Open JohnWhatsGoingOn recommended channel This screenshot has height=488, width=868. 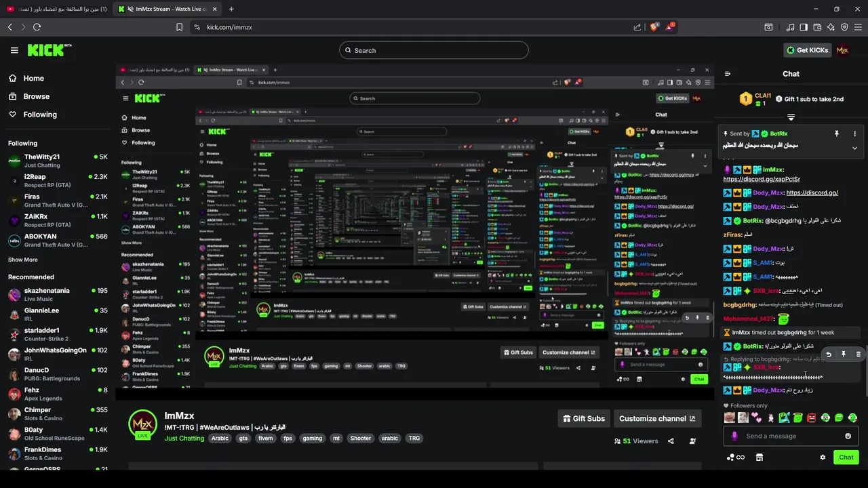[x=58, y=354]
